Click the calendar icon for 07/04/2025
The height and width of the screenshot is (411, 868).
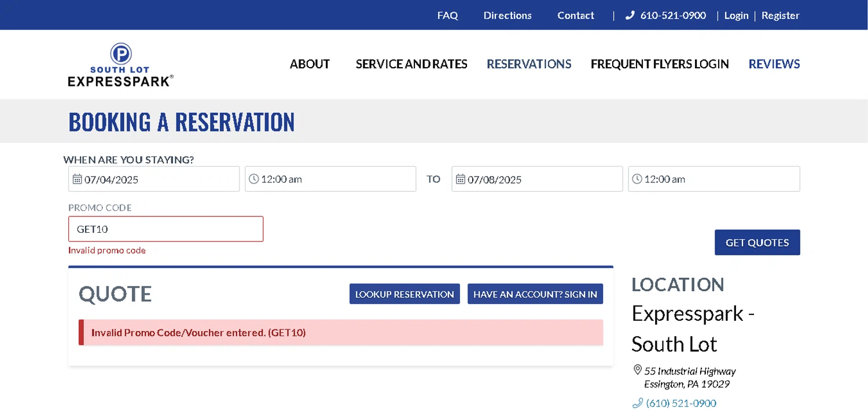click(77, 179)
